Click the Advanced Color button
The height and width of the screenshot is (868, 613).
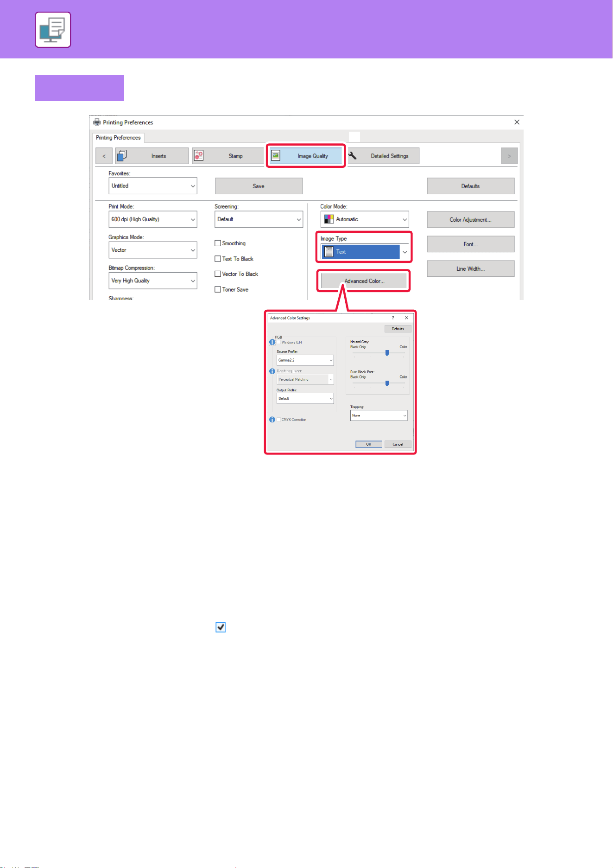pyautogui.click(x=364, y=281)
